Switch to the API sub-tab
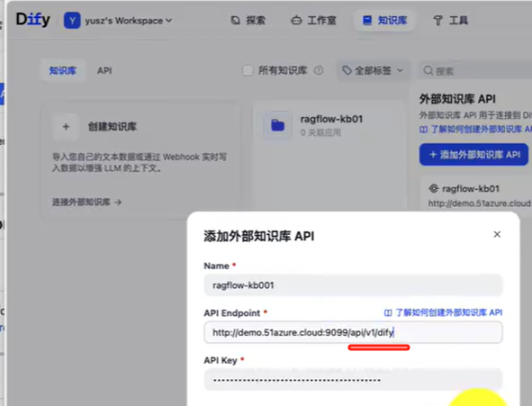This screenshot has width=532, height=406. click(x=104, y=70)
